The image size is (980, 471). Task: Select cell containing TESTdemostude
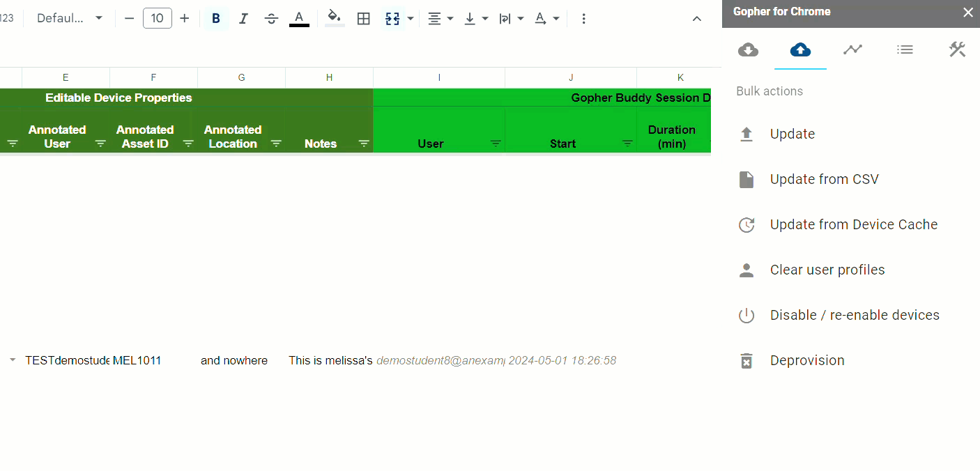tap(66, 360)
